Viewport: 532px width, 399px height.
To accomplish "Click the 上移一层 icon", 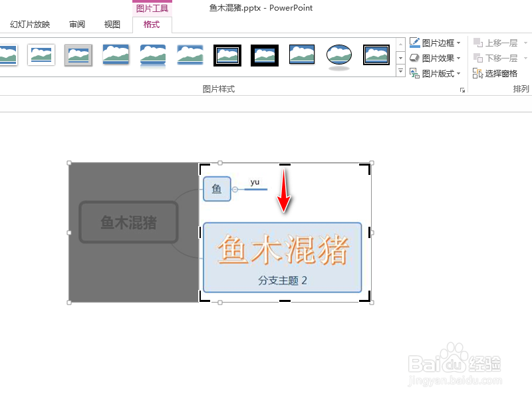I will [x=478, y=43].
